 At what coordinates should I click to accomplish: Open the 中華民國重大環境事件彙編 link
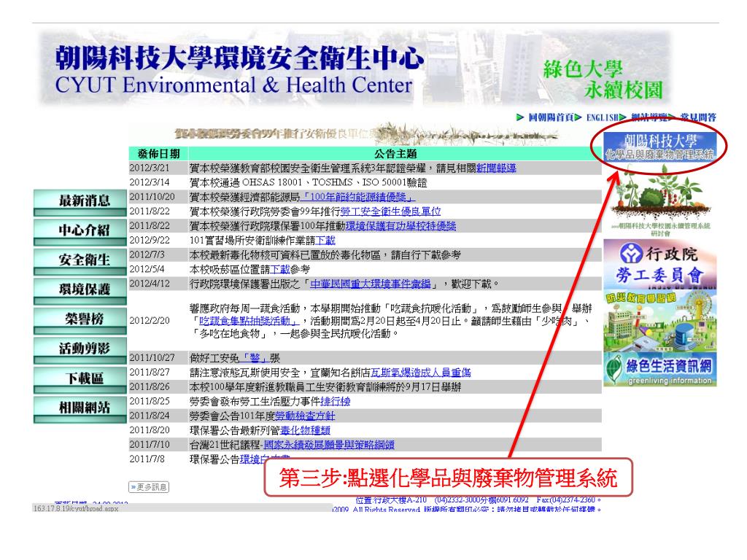tap(371, 284)
